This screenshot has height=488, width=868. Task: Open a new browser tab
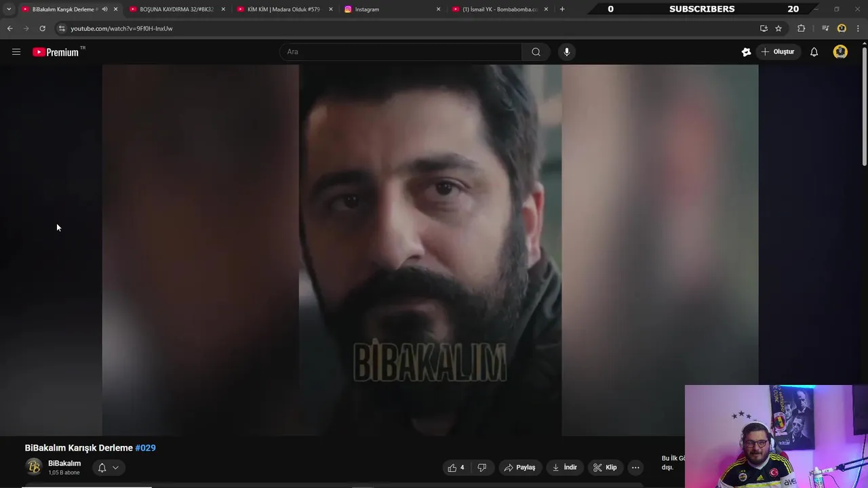click(562, 9)
